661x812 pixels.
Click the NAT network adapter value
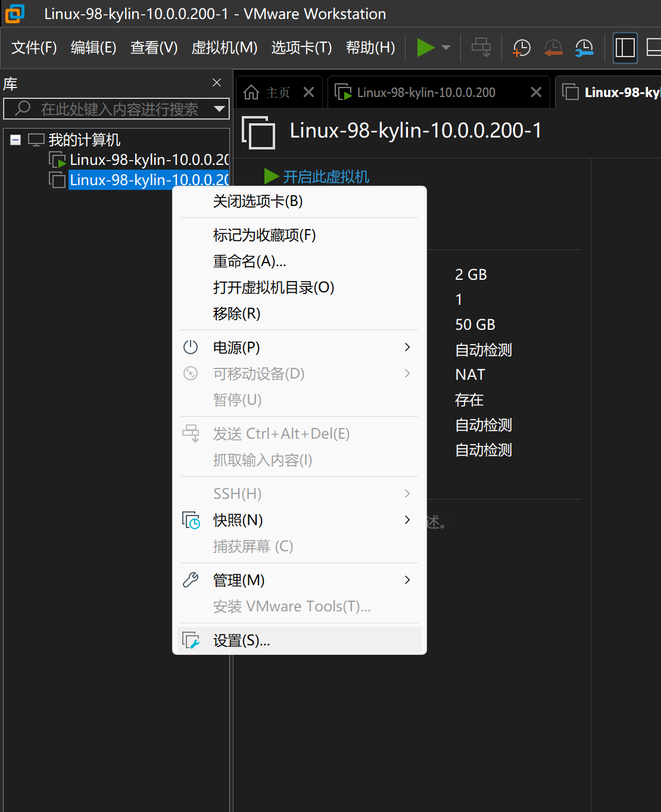click(470, 374)
